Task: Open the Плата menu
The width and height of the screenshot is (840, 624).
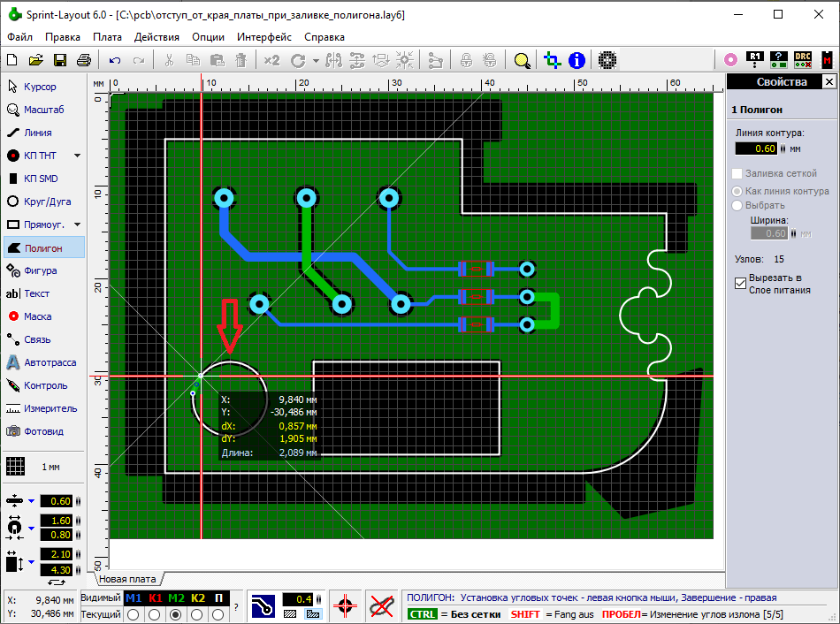Action: pos(107,37)
